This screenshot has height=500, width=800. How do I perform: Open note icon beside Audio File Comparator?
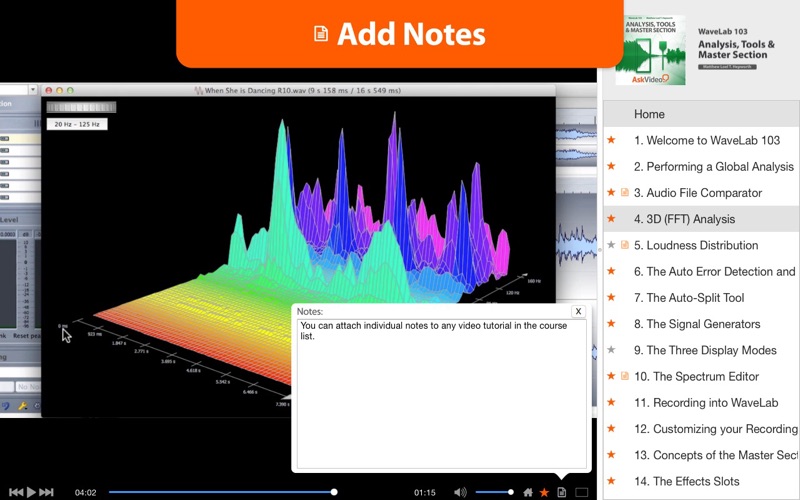(x=624, y=192)
